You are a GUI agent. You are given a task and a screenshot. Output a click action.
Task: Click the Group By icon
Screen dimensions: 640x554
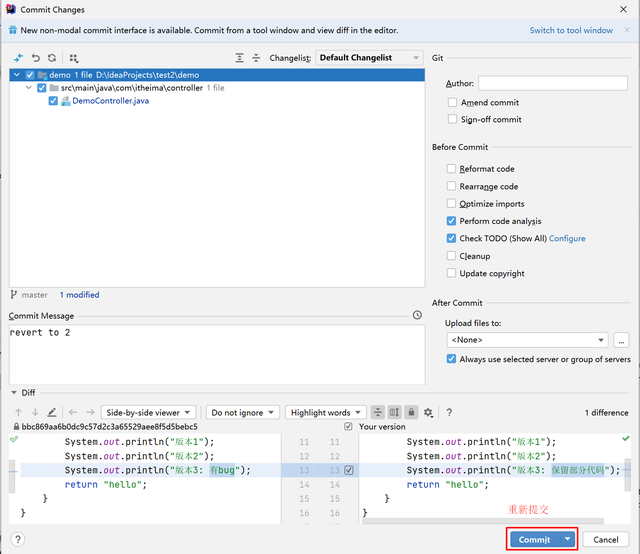point(73,58)
